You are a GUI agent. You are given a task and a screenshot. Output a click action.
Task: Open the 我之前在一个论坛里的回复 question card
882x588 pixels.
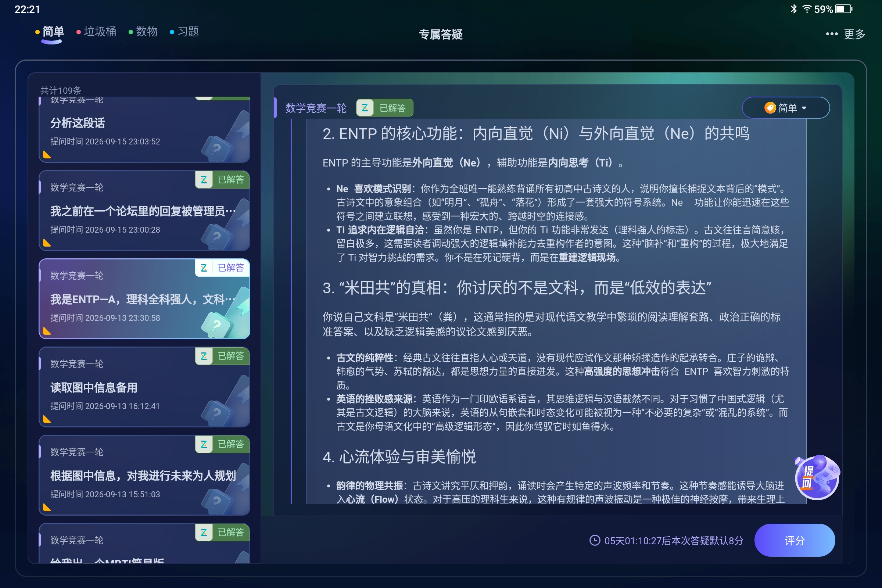pyautogui.click(x=144, y=211)
